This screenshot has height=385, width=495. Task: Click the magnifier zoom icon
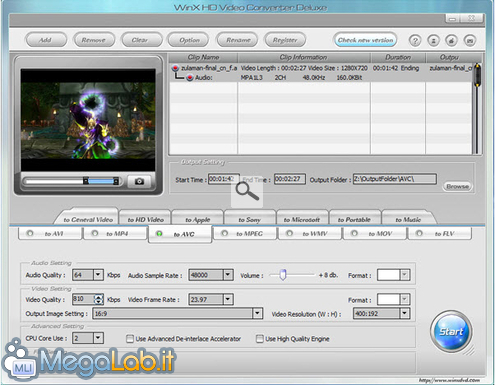pos(247,191)
